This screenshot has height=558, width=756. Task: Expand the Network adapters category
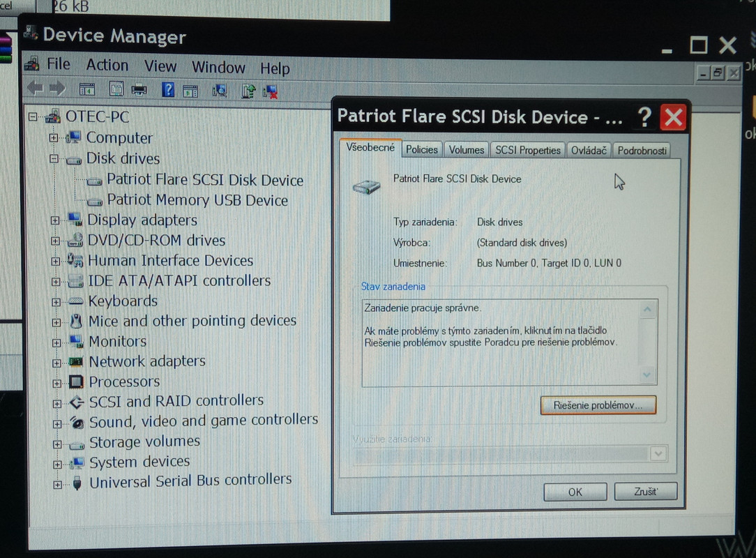coord(56,363)
